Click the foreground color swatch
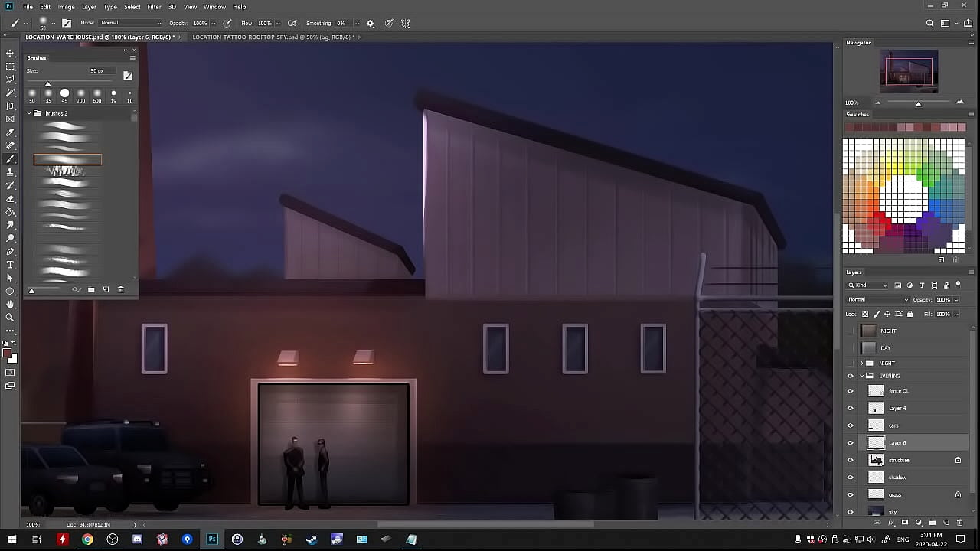Image resolution: width=980 pixels, height=551 pixels. click(x=8, y=354)
